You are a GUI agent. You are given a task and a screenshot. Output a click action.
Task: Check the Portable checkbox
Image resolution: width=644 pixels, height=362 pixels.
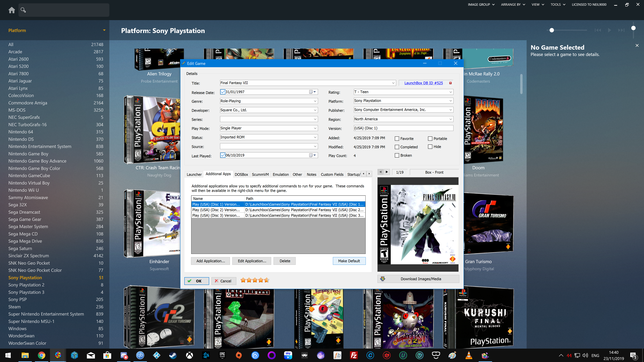click(430, 139)
